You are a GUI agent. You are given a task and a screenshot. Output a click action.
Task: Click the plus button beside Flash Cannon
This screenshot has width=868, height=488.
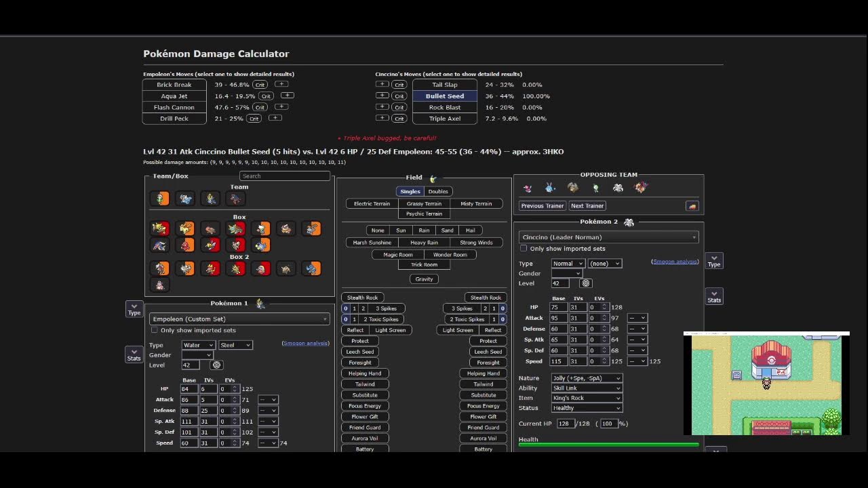tap(282, 106)
